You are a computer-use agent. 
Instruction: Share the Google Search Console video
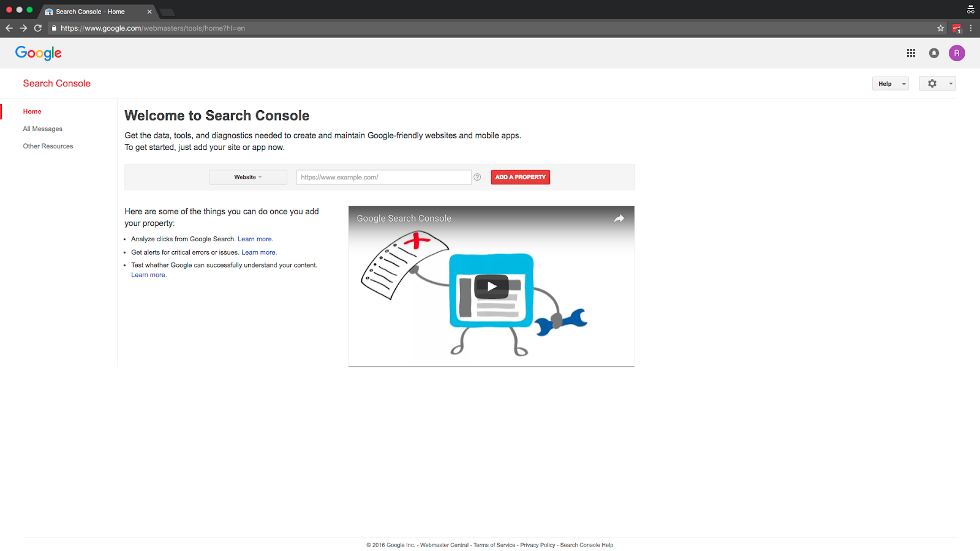(x=619, y=219)
